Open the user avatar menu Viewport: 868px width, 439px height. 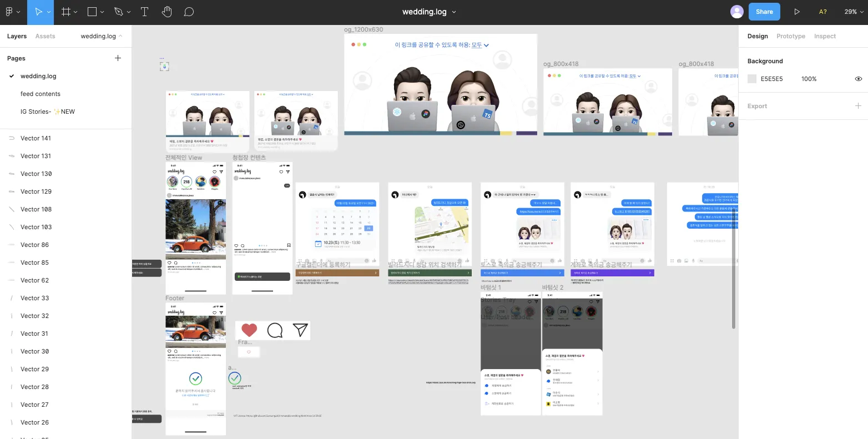(x=737, y=12)
